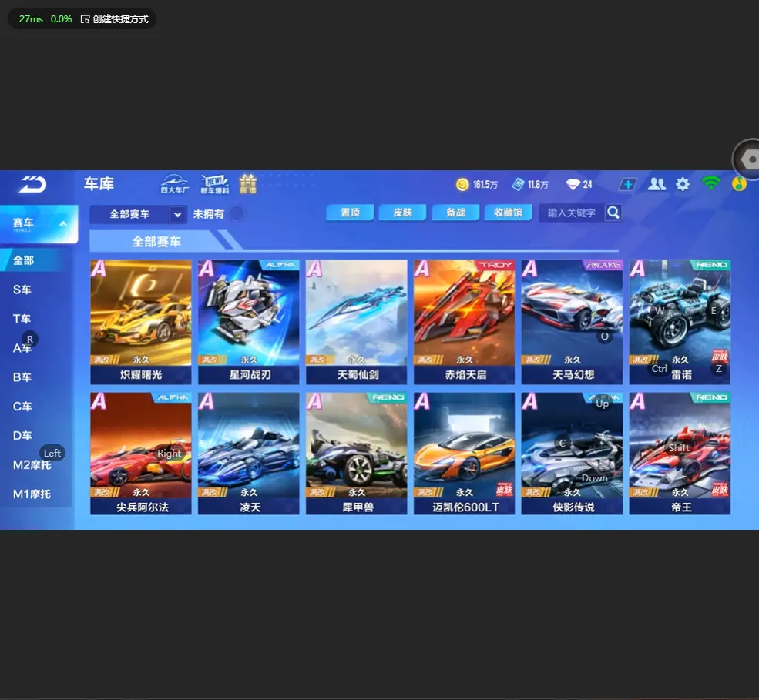Select the 全部 category tab
Screen dimensions: 759x700
[36, 260]
